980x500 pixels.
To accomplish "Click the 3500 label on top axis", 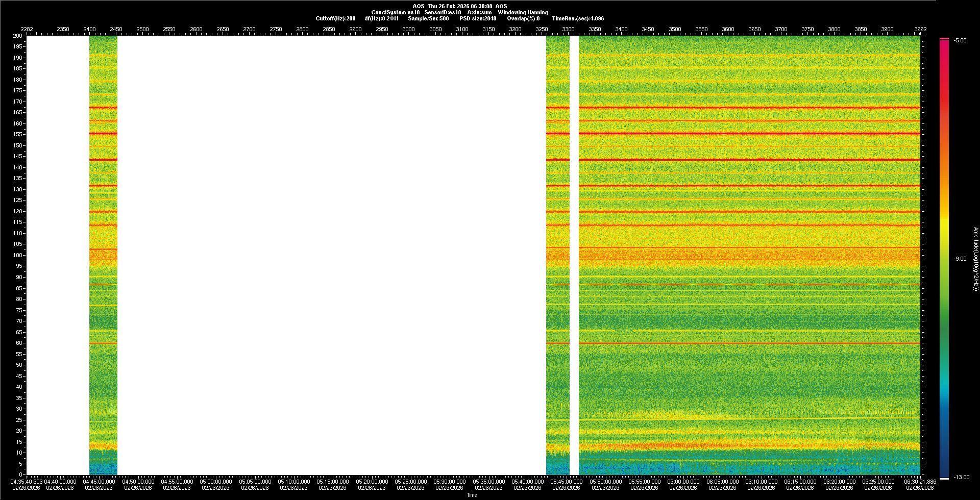I will 675,29.
